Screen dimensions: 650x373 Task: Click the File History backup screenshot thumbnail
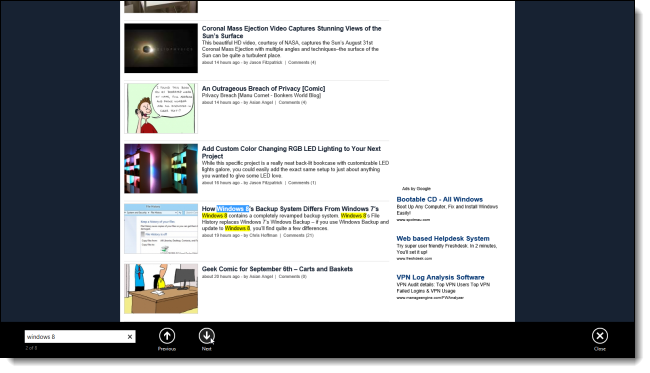click(x=161, y=228)
